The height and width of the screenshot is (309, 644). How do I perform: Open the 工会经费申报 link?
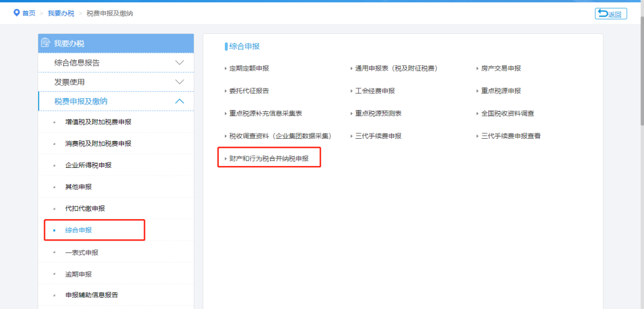click(x=375, y=91)
